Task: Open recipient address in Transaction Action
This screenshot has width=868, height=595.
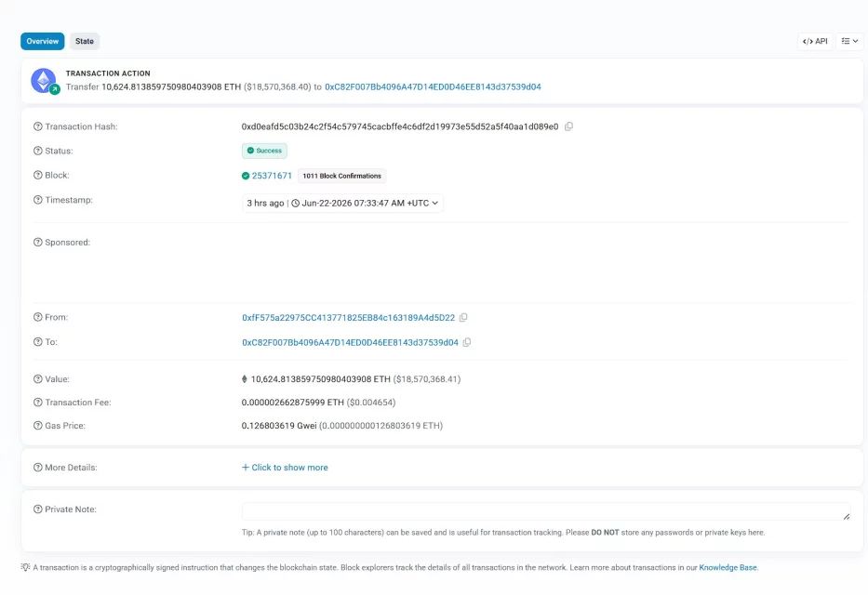Action: tap(433, 86)
